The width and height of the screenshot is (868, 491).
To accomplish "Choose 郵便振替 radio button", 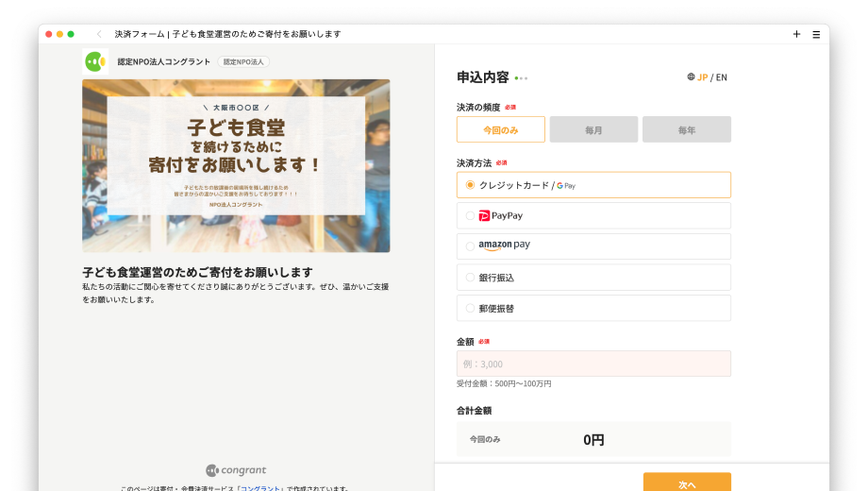I will tap(470, 308).
